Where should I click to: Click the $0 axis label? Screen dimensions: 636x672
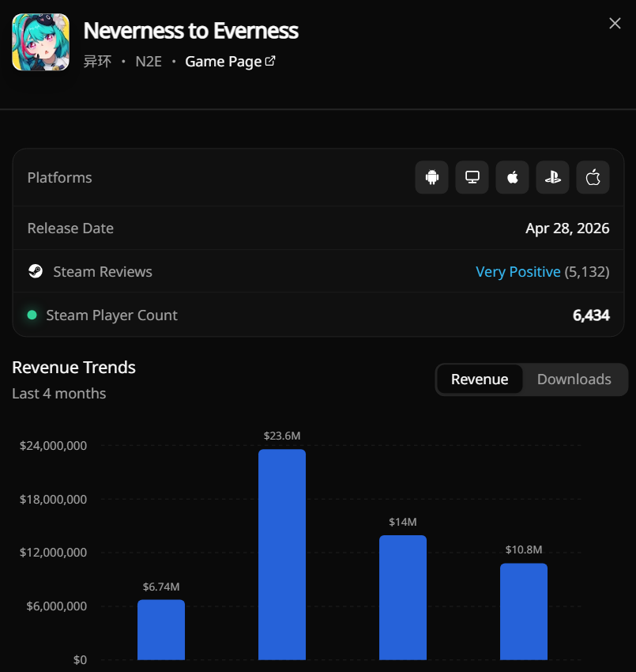click(x=80, y=660)
